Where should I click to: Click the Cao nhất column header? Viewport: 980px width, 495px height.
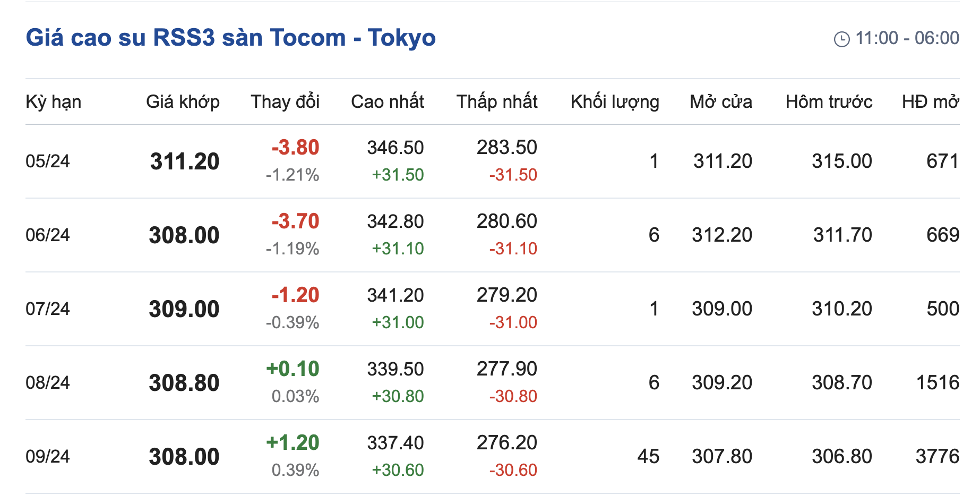pos(387,101)
